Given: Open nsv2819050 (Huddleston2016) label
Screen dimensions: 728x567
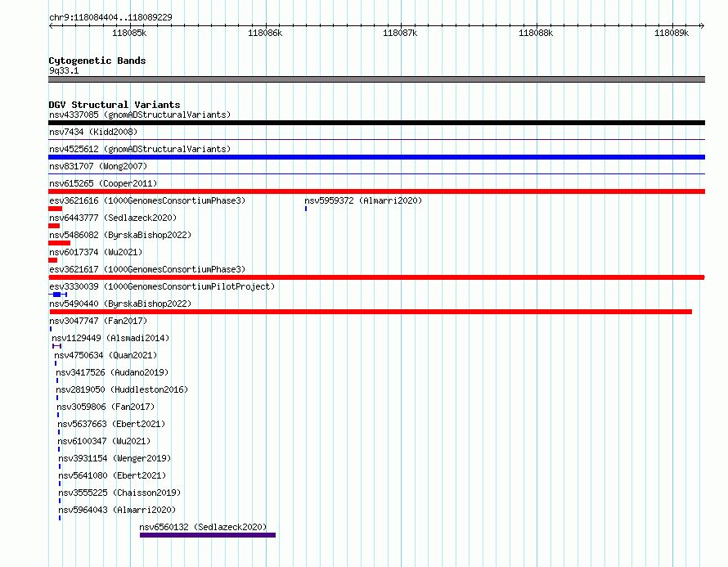Looking at the screenshot, I should pyautogui.click(x=122, y=389).
